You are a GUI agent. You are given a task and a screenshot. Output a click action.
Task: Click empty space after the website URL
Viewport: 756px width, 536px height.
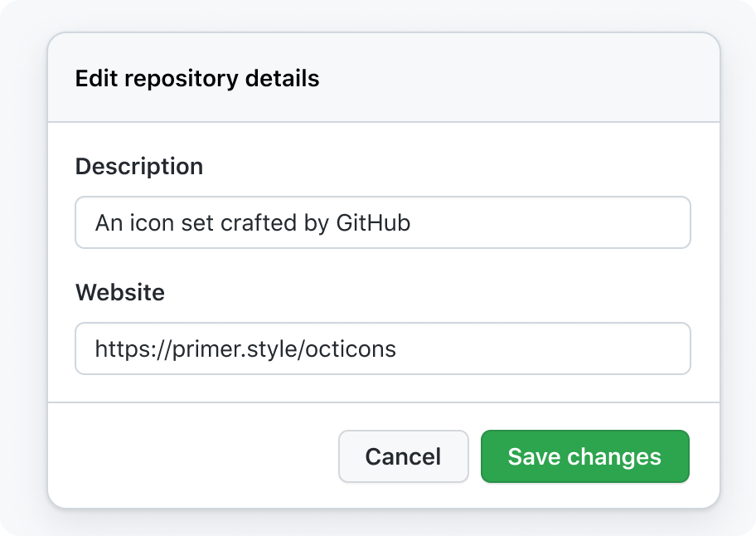click(x=542, y=348)
